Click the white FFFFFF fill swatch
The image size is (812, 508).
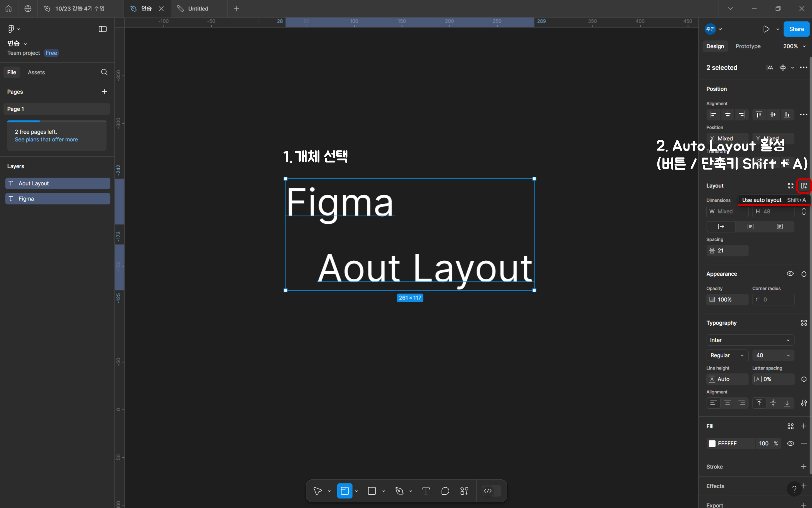712,443
